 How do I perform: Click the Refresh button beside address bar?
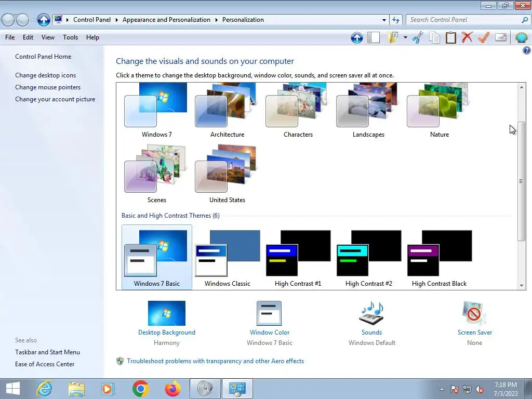[x=395, y=20]
